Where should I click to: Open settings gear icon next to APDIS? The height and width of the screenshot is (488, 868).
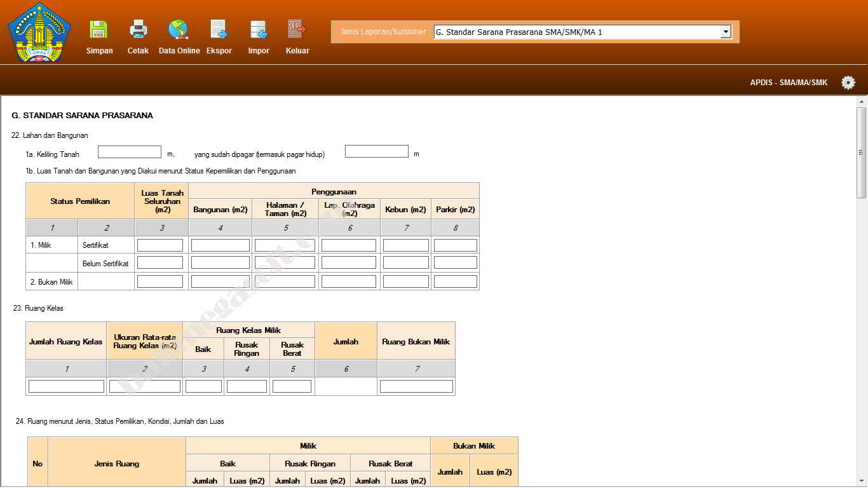[x=848, y=83]
